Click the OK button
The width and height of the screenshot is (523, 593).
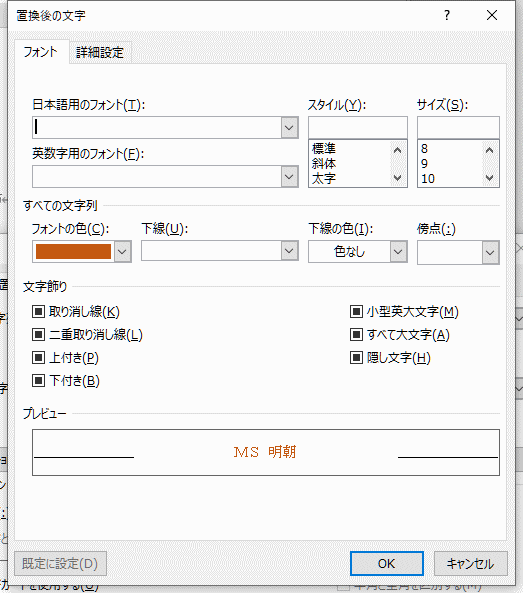[386, 564]
